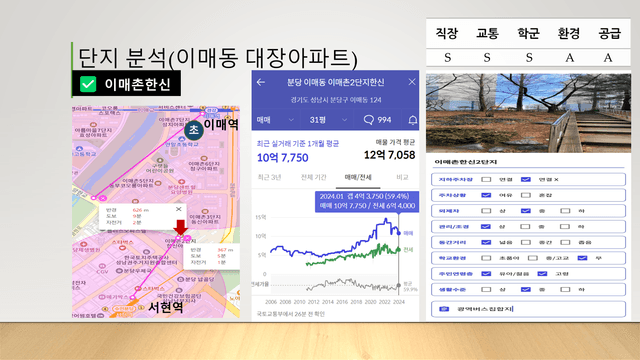Uncheck 연결X for 지하주차장
The height and width of the screenshot is (360, 640).
tap(526, 179)
